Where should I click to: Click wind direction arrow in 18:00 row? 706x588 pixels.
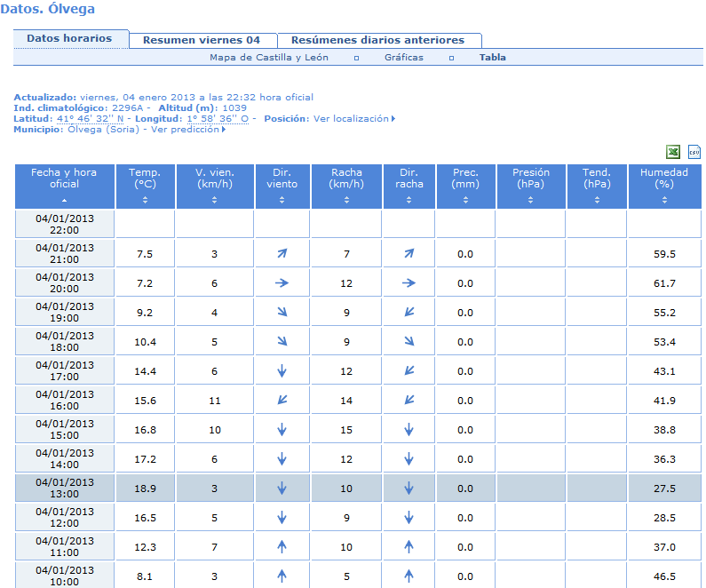click(282, 341)
